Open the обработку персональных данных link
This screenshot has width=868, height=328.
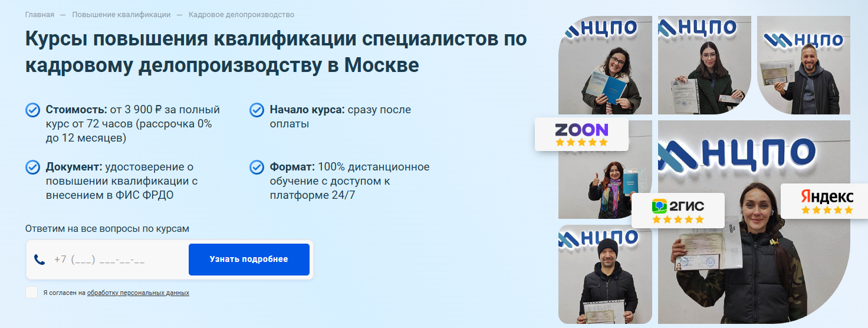138,293
